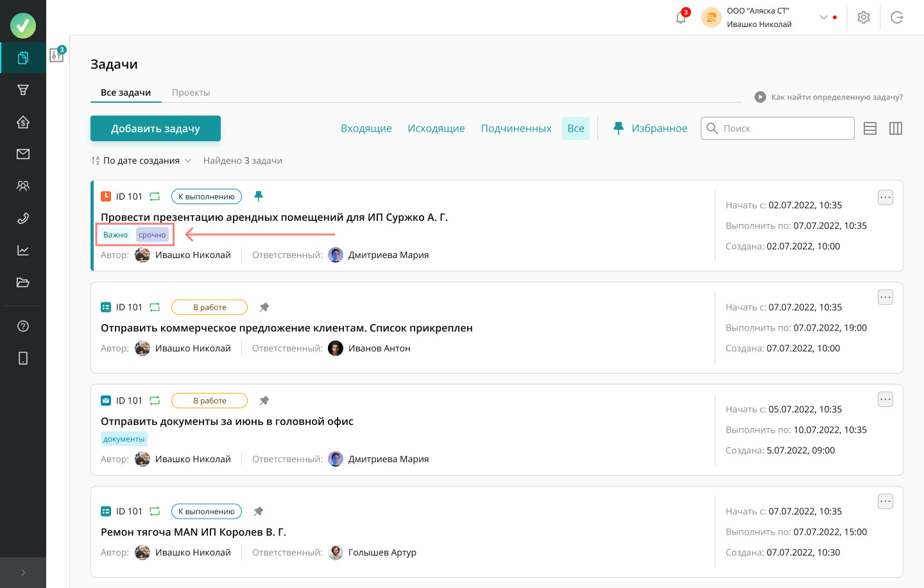Viewport: 924px width, 588px height.
Task: Pin the commercial offer task
Action: click(x=264, y=307)
